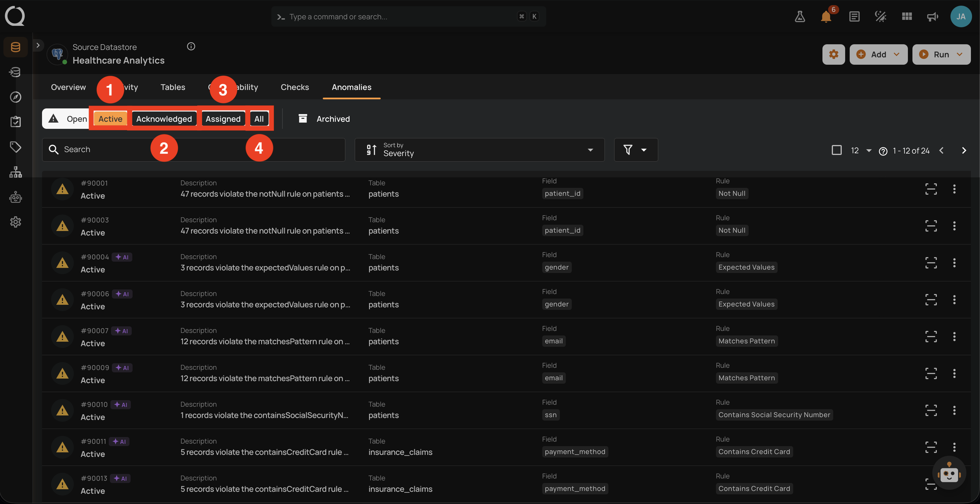Open the Tables tab
980x504 pixels.
(x=173, y=87)
